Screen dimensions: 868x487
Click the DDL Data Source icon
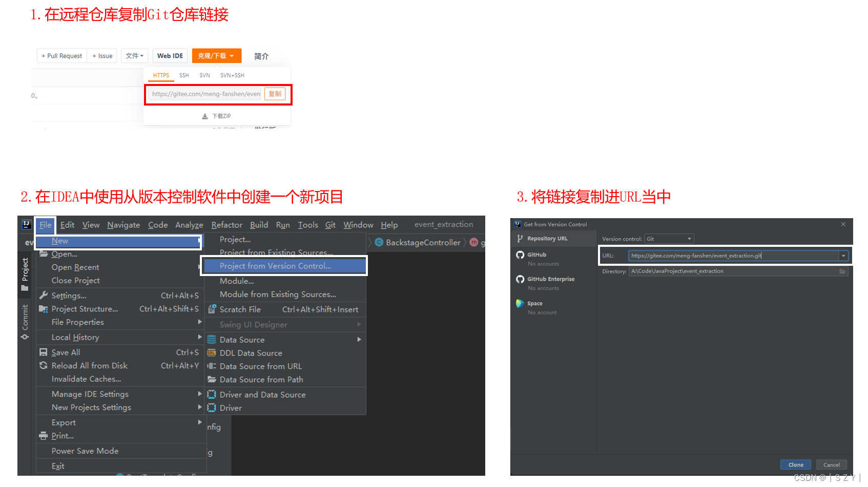click(212, 353)
